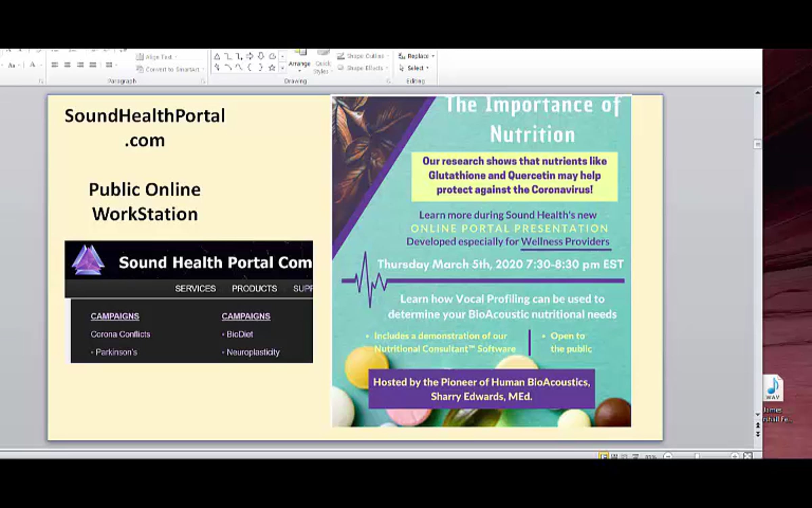Viewport: 812px width, 508px height.
Task: Insert the arc shape from the gallery
Action: pyautogui.click(x=228, y=68)
